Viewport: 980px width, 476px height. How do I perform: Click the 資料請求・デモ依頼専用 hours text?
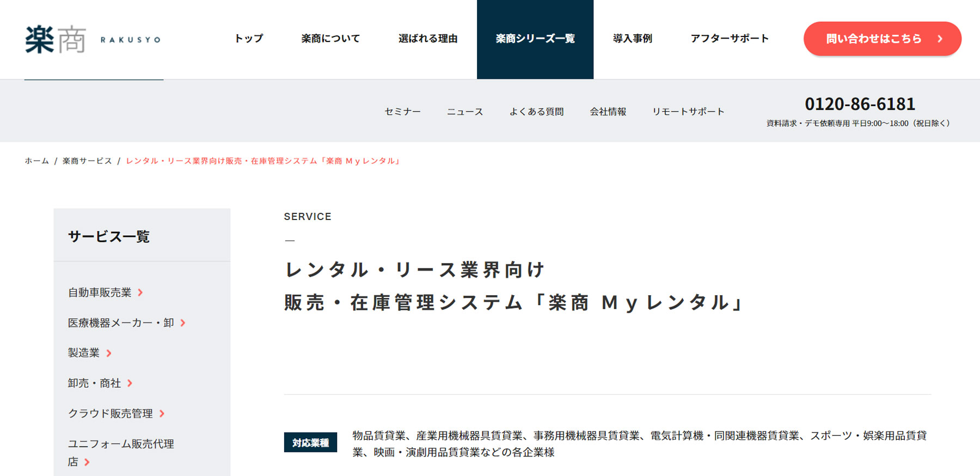pyautogui.click(x=858, y=123)
